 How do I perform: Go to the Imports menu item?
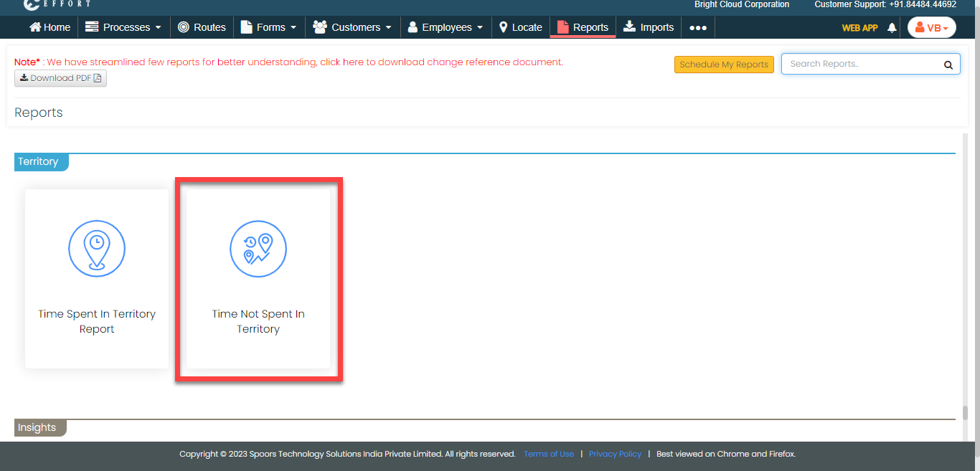coord(649,27)
